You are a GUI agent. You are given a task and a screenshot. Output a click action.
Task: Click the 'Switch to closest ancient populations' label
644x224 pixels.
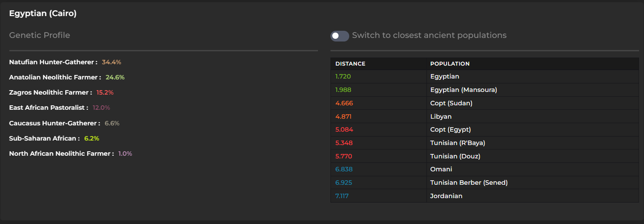[429, 35]
